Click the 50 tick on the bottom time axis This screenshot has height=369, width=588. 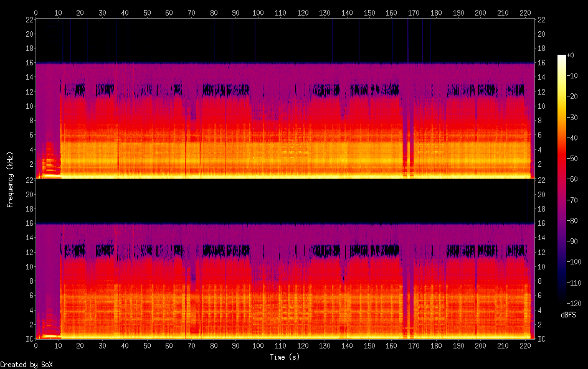point(147,346)
